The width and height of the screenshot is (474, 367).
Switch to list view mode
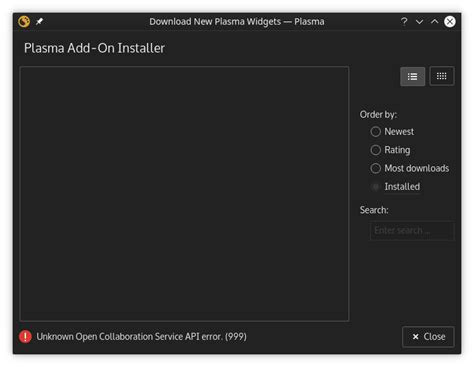(413, 76)
